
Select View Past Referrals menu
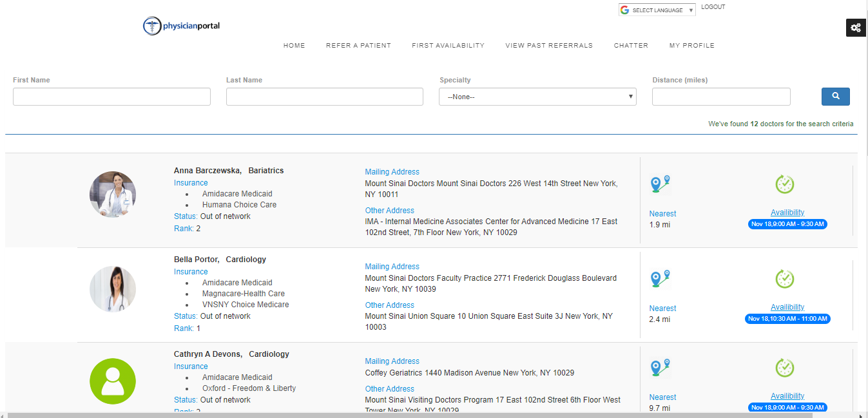point(549,46)
